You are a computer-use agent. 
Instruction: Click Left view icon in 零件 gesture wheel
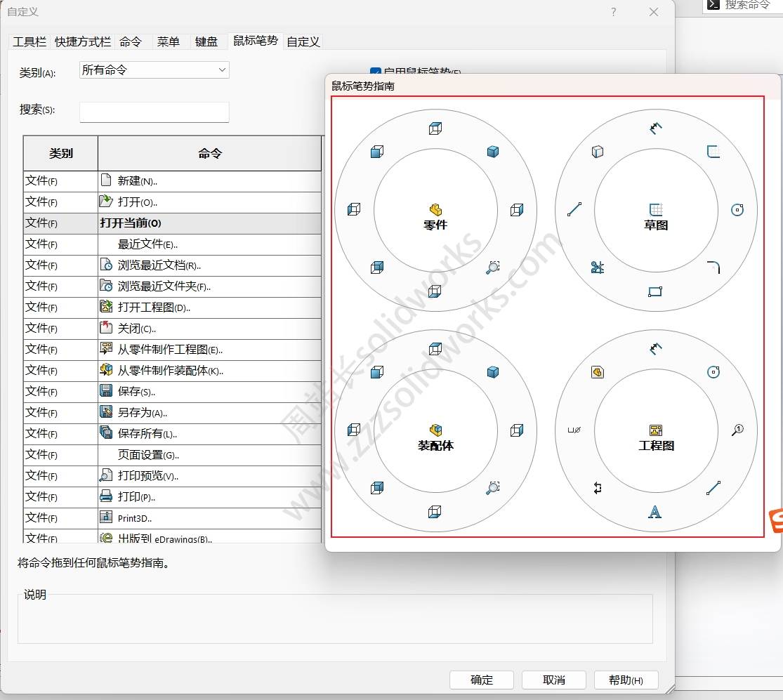(x=353, y=210)
